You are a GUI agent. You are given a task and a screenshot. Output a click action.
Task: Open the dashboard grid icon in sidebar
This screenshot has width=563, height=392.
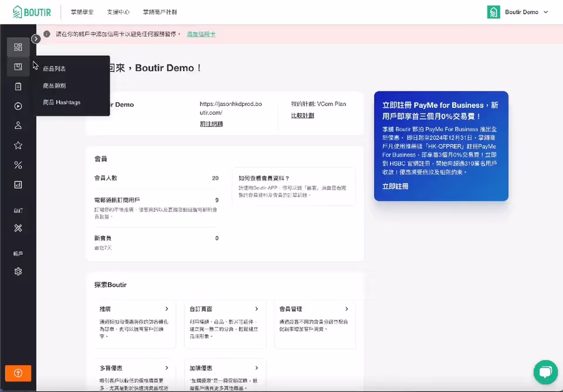coord(18,47)
